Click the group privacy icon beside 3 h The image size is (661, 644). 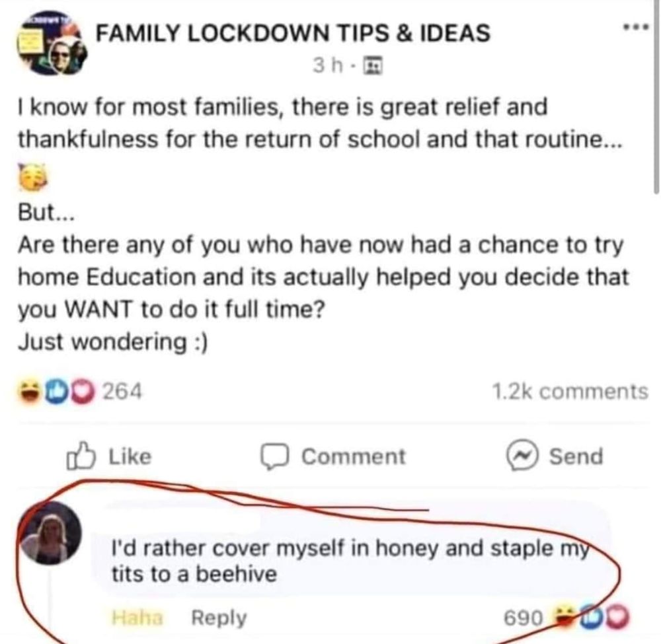(373, 65)
